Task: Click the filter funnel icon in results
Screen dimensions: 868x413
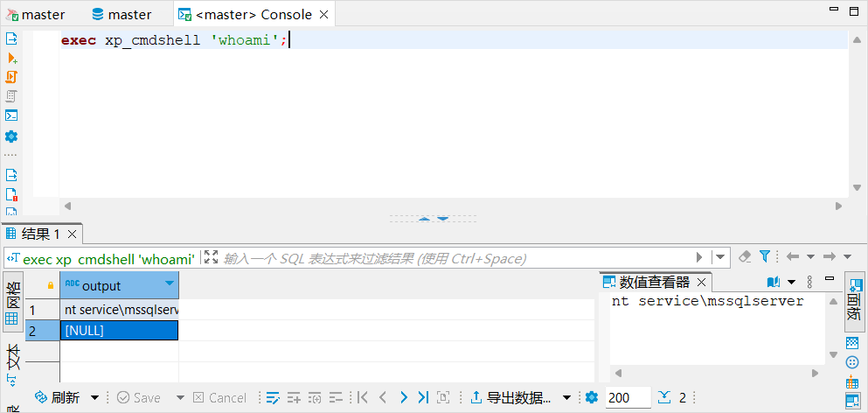Action: 765,257
